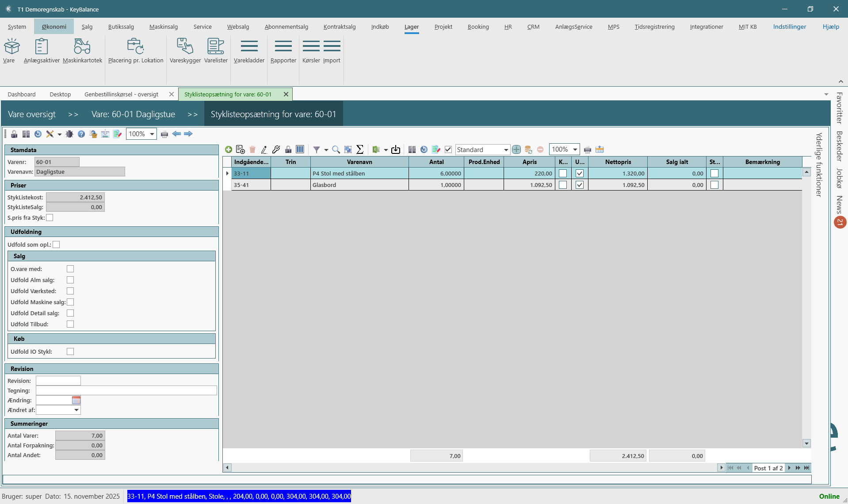Go back to Vare oversigt breadcrumb
The height and width of the screenshot is (504, 848).
pyautogui.click(x=32, y=114)
